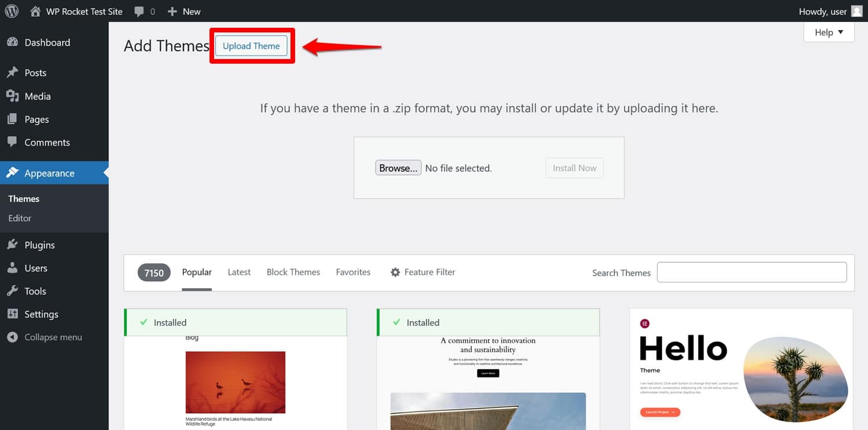The height and width of the screenshot is (430, 868).
Task: Switch to the Popular tab
Action: point(197,272)
